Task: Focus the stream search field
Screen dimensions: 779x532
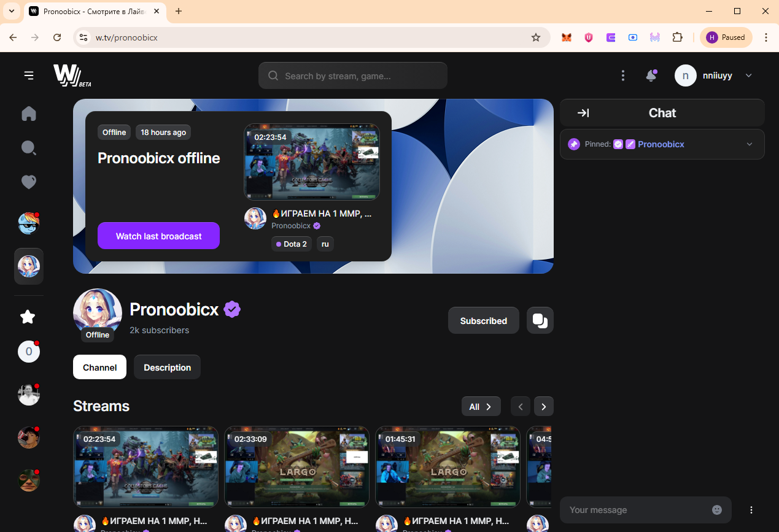Action: 353,75
